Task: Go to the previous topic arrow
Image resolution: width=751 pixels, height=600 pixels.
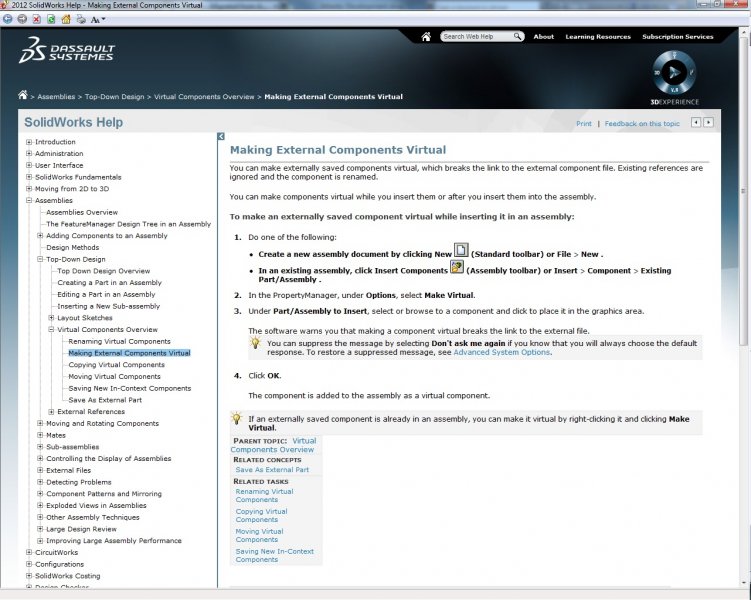Action: 696,123
